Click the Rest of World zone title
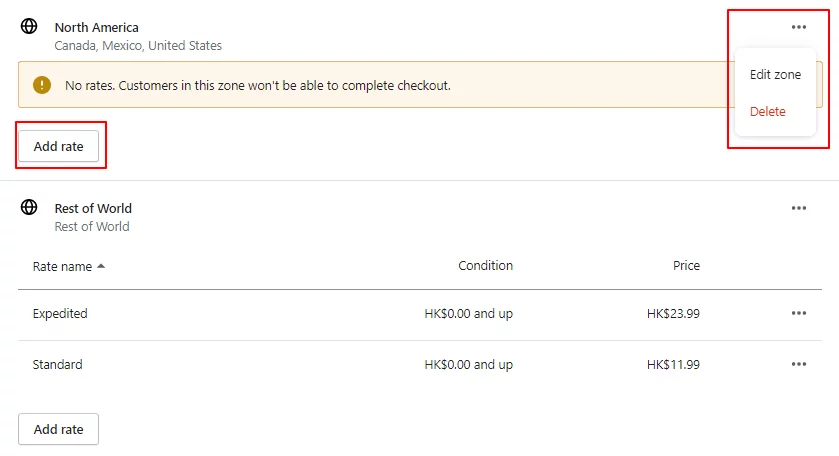This screenshot has width=839, height=456. point(93,208)
